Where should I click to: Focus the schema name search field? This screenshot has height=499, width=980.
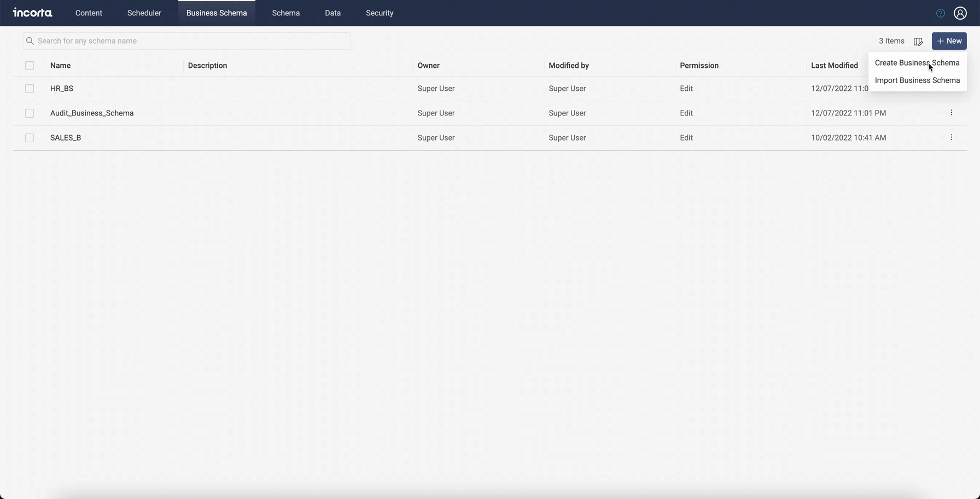pos(187,41)
